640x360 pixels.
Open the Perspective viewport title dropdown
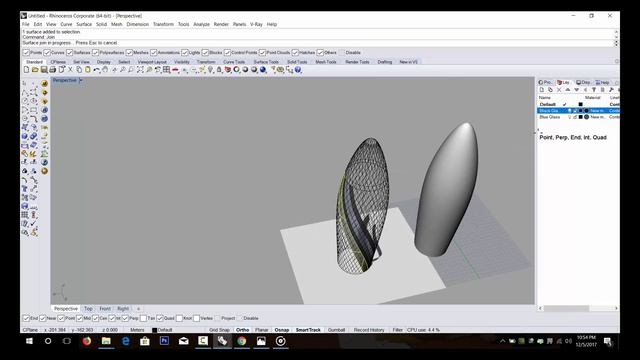[81, 80]
